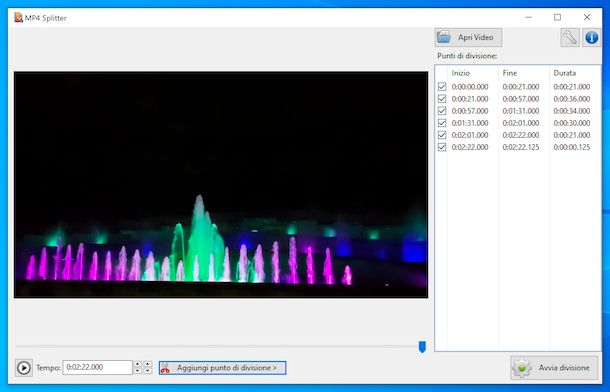Disable the segment starting 0:02:01.000
This screenshot has height=392, width=610.
pyautogui.click(x=442, y=135)
